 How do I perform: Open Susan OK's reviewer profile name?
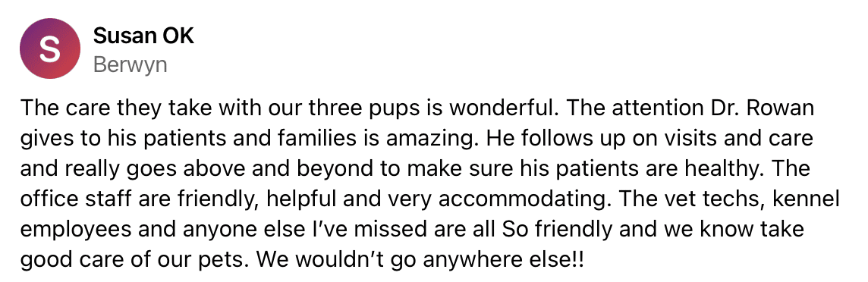click(143, 37)
